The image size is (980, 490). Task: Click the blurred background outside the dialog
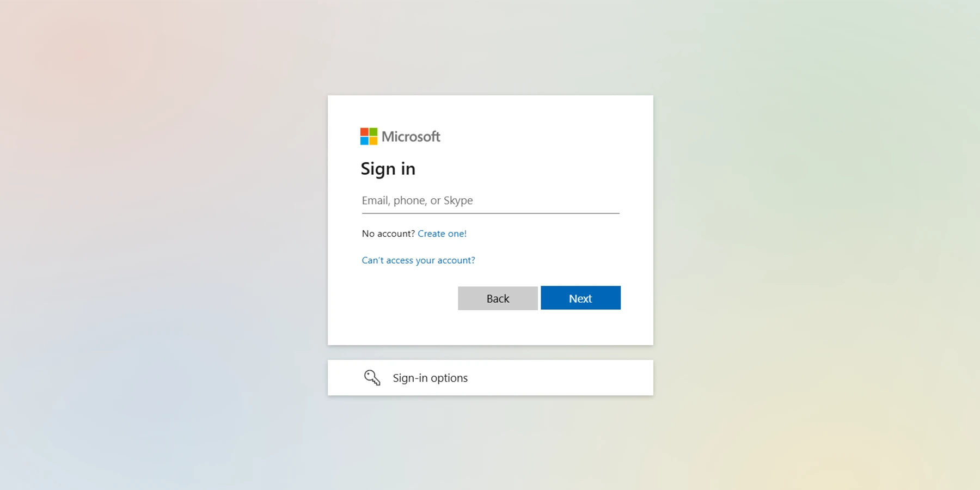tap(163, 245)
